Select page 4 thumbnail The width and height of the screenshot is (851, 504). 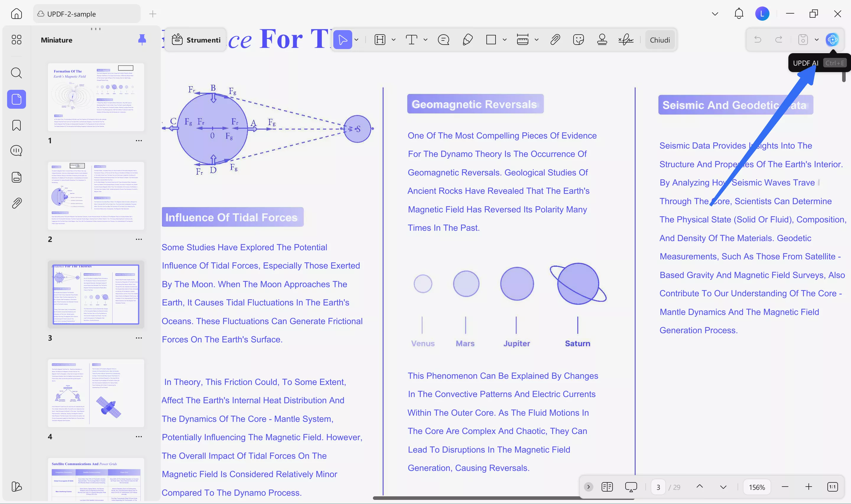[x=96, y=393]
